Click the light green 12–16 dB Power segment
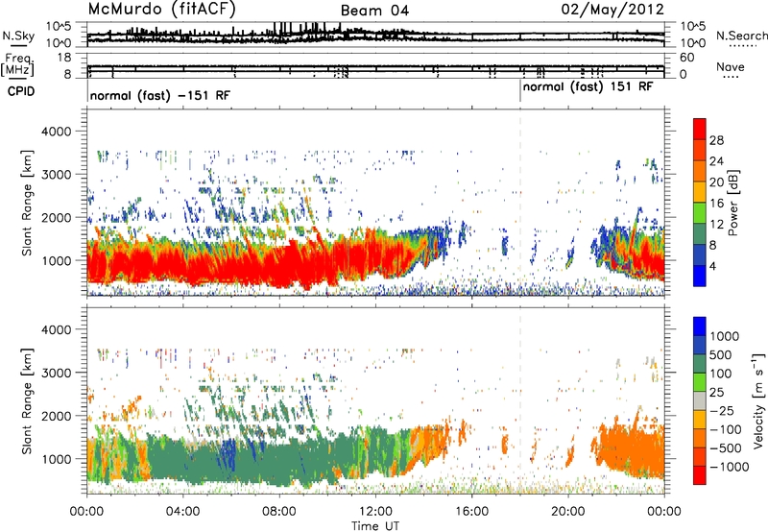 (700, 213)
